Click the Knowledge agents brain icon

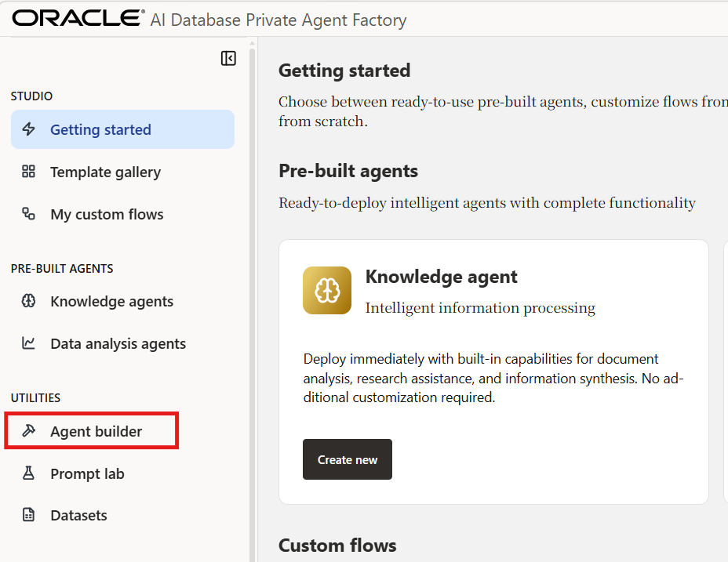pyautogui.click(x=29, y=301)
